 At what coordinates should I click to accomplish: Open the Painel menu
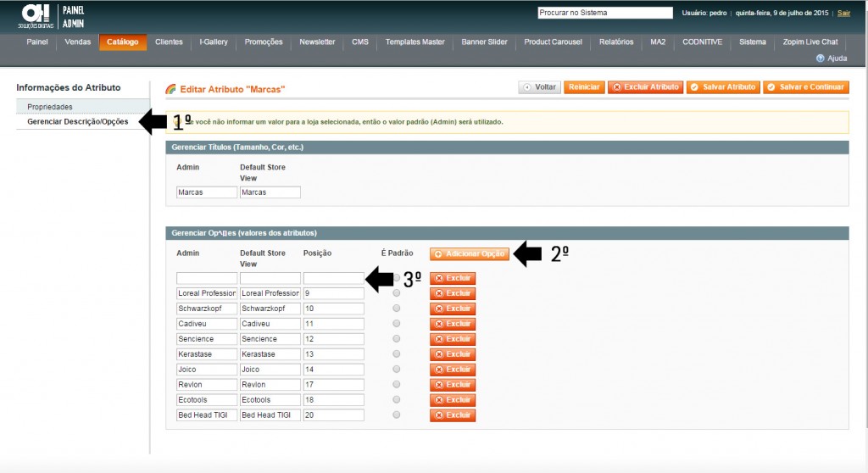point(37,42)
